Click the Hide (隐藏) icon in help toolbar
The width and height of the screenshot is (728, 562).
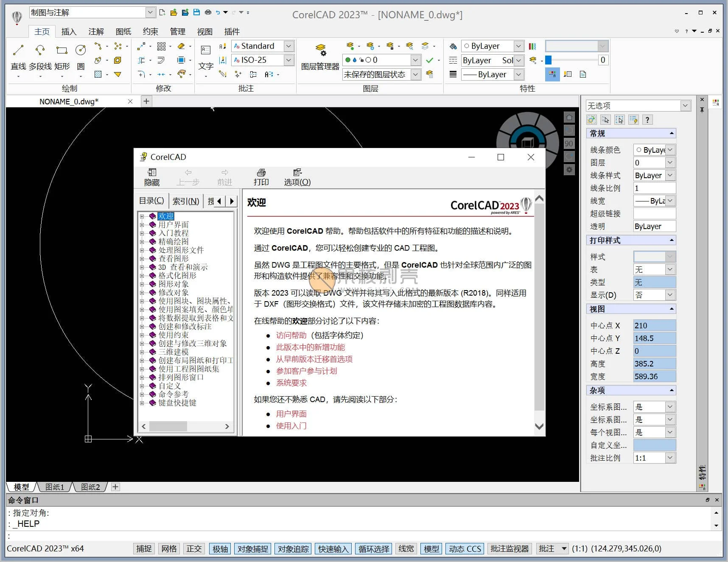tap(151, 177)
